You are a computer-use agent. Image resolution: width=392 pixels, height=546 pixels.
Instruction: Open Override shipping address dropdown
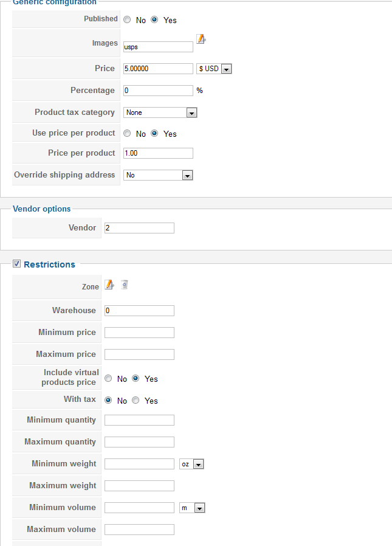click(158, 175)
